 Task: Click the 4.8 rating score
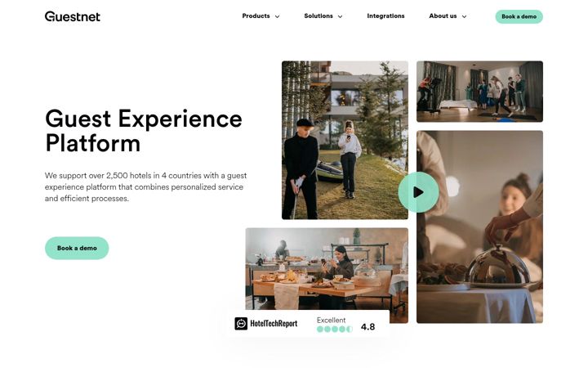367,326
